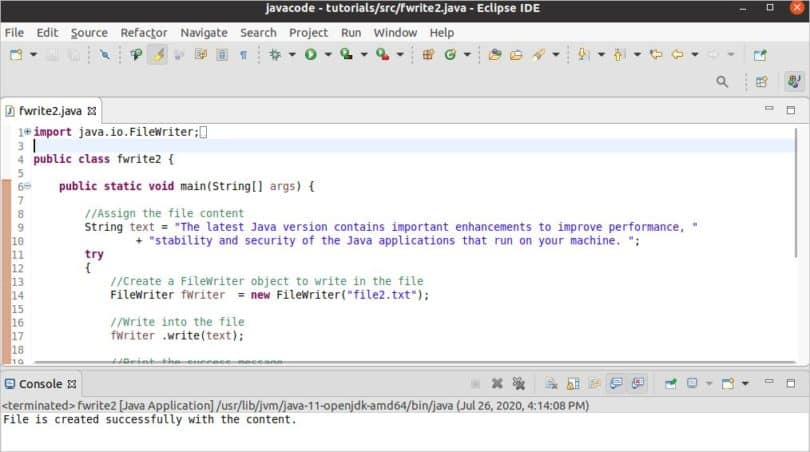Click the Pin Console icon
The image size is (810, 452).
coord(671,383)
